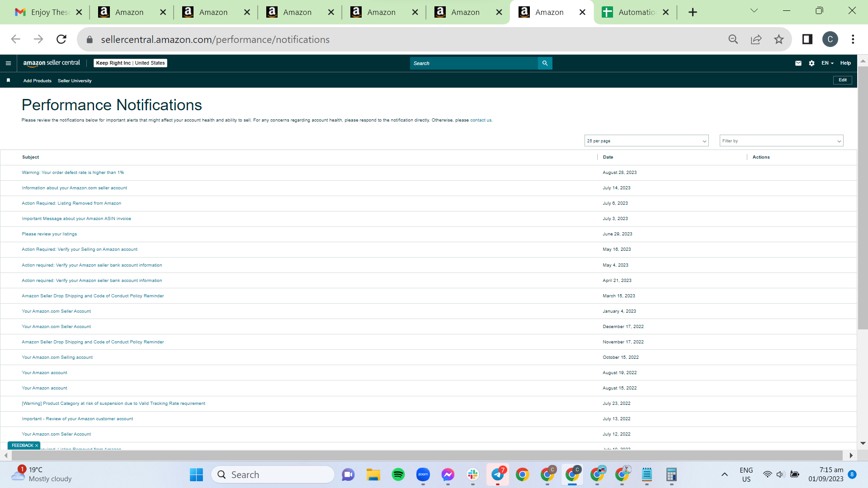Open order defect rate warning notification
The height and width of the screenshot is (488, 868).
(73, 173)
